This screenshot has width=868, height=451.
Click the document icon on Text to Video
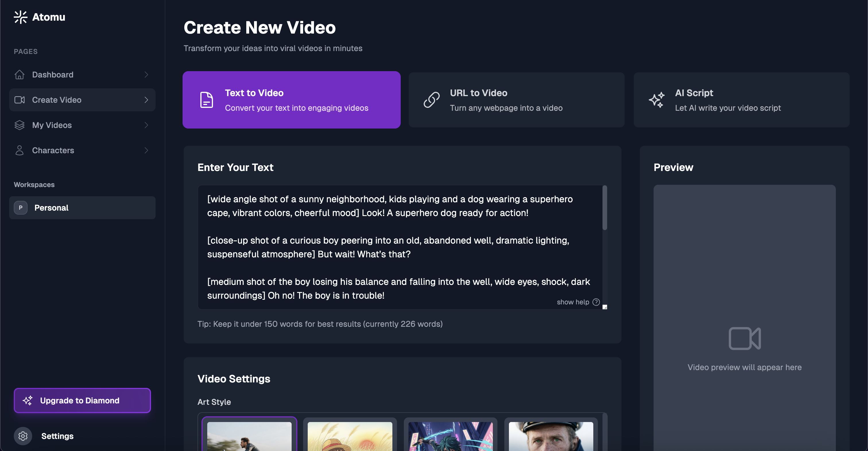[207, 100]
